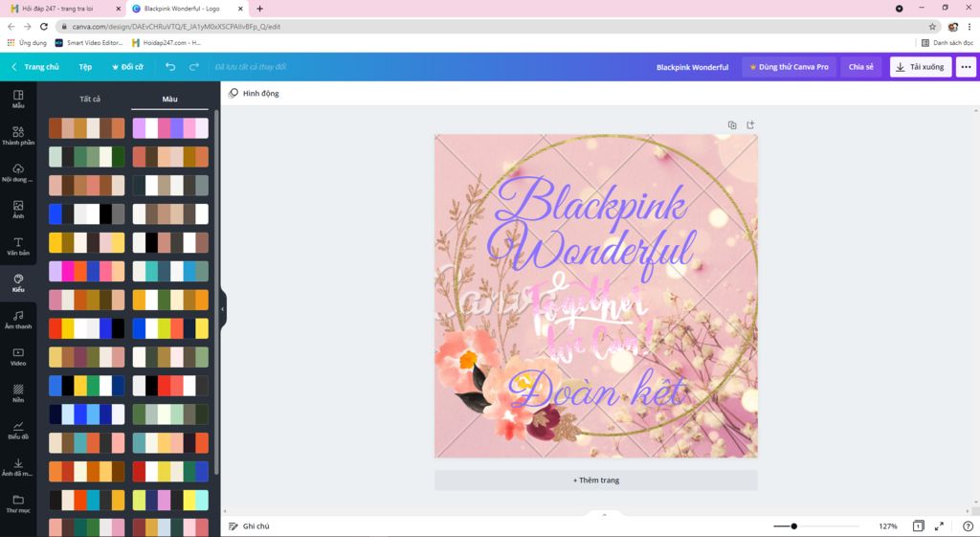Open the Thư mục folders panel
The width and height of the screenshot is (980, 537).
coord(18,503)
